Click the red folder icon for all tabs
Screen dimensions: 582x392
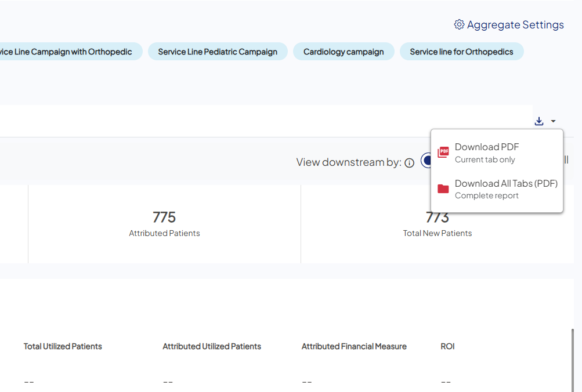coord(443,188)
